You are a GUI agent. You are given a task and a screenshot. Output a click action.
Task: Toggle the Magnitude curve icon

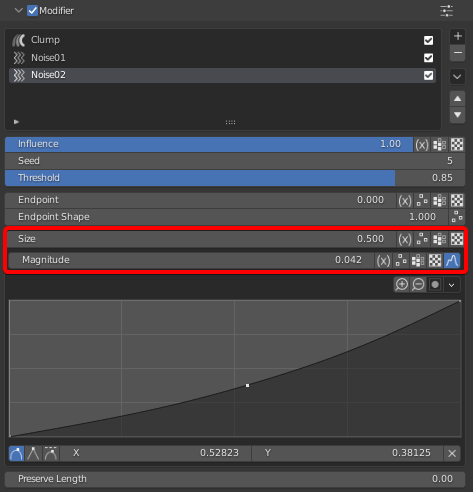452,260
